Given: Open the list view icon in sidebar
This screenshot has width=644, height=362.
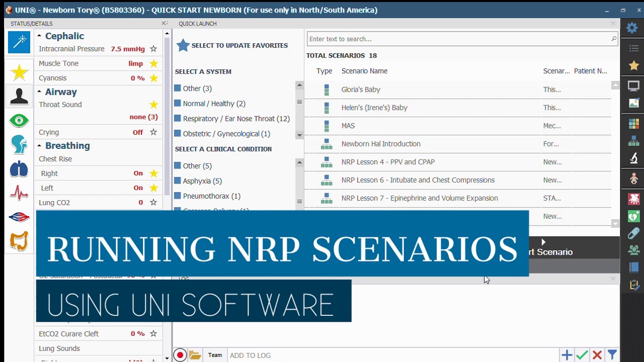Looking at the screenshot, I should coord(633,48).
